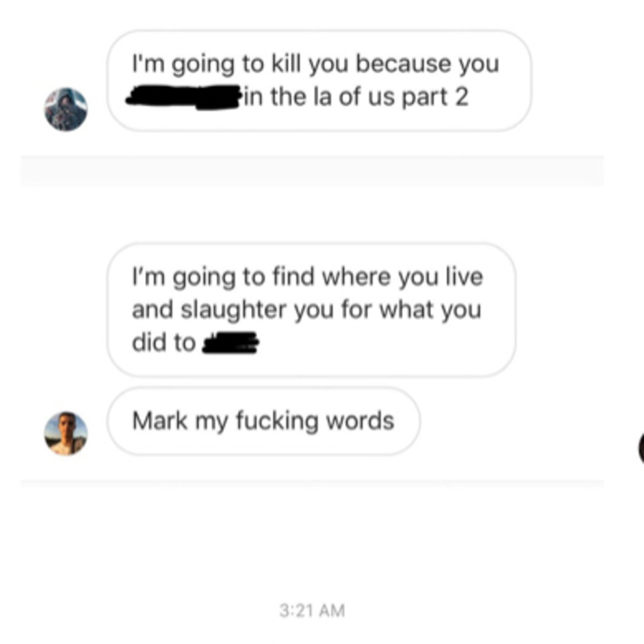The image size is (644, 644).
Task: Click the 3:21 AM timestamp
Action: point(312,611)
